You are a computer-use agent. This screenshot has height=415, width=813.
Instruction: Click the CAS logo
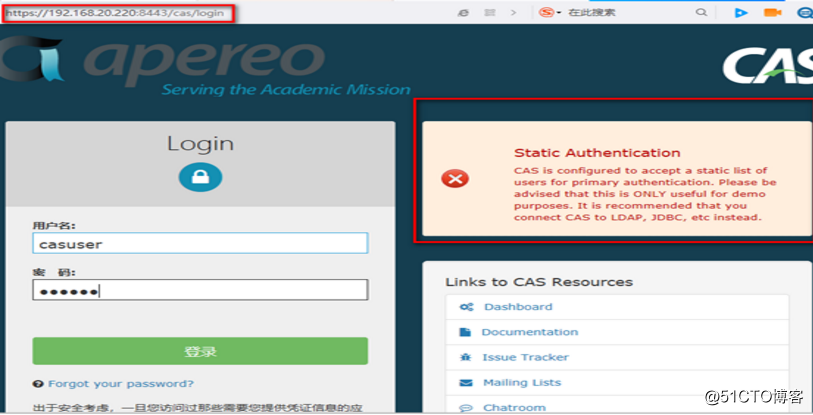point(768,65)
